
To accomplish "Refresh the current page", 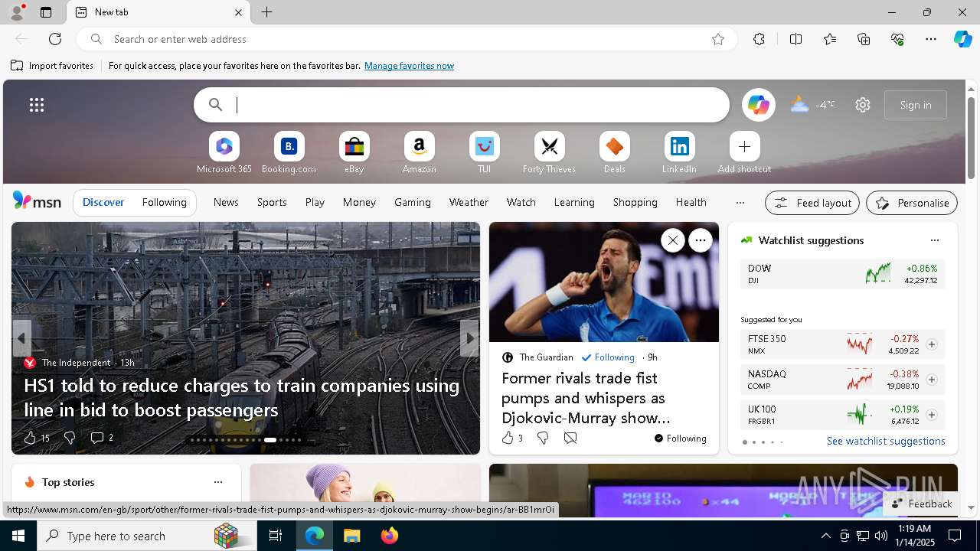I will (55, 39).
